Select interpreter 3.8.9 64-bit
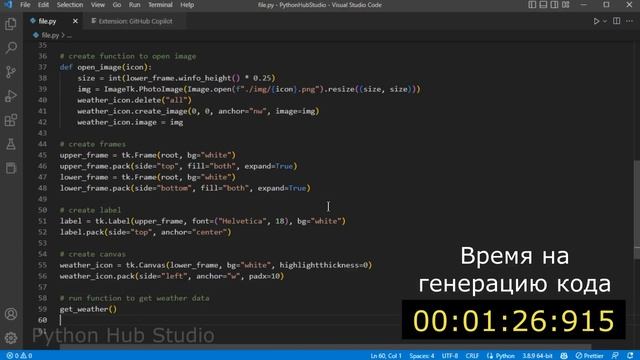 pos(537,356)
